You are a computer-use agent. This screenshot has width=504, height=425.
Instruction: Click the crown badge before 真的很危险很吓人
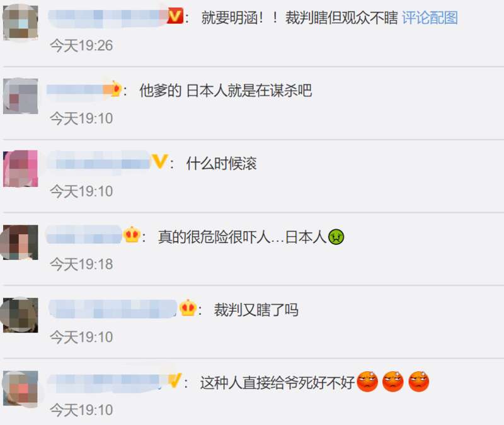tap(132, 234)
